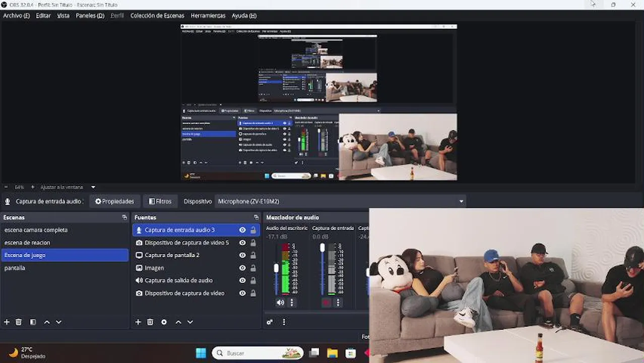Image resolution: width=644 pixels, height=363 pixels.
Task: Select scene 'escena camara completa'
Action: pyautogui.click(x=65, y=230)
